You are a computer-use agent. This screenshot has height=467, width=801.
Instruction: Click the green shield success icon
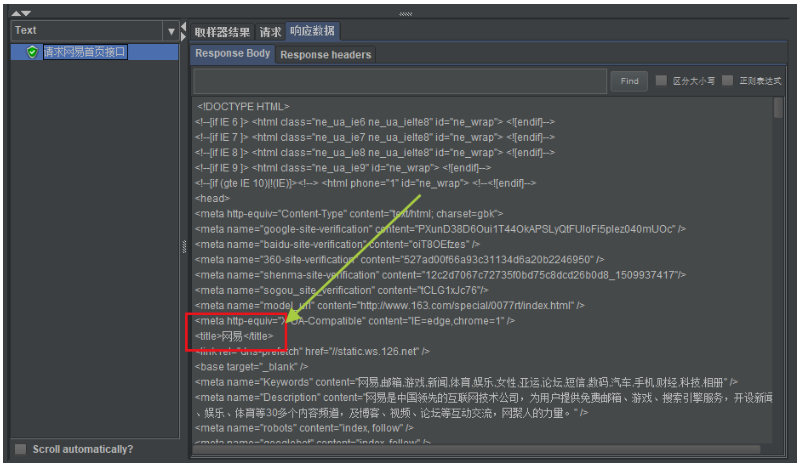click(32, 52)
